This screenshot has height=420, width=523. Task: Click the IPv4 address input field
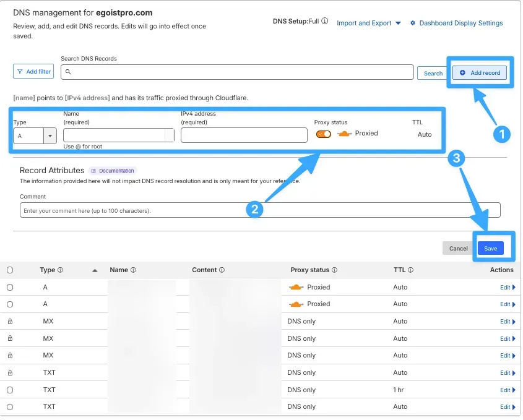[244, 135]
